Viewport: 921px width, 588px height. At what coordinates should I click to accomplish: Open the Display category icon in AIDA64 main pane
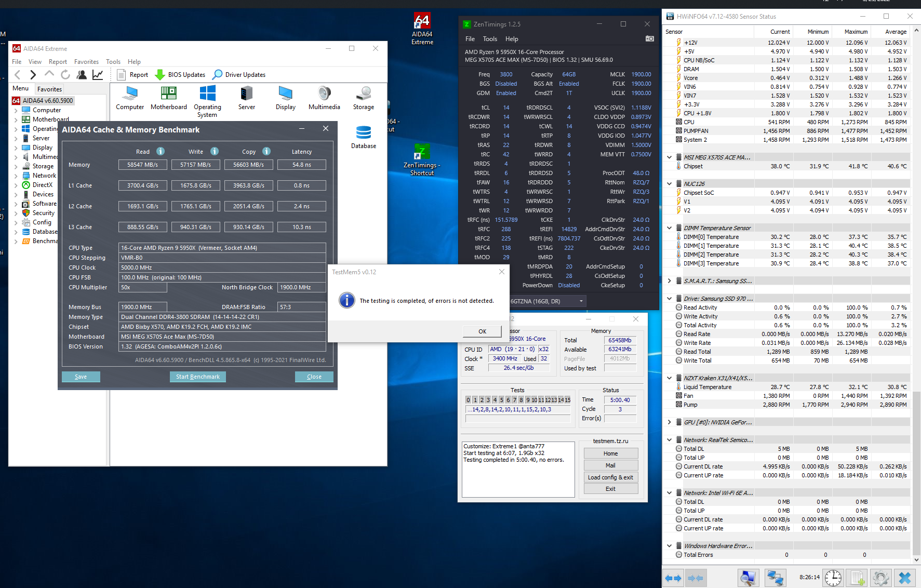point(286,98)
